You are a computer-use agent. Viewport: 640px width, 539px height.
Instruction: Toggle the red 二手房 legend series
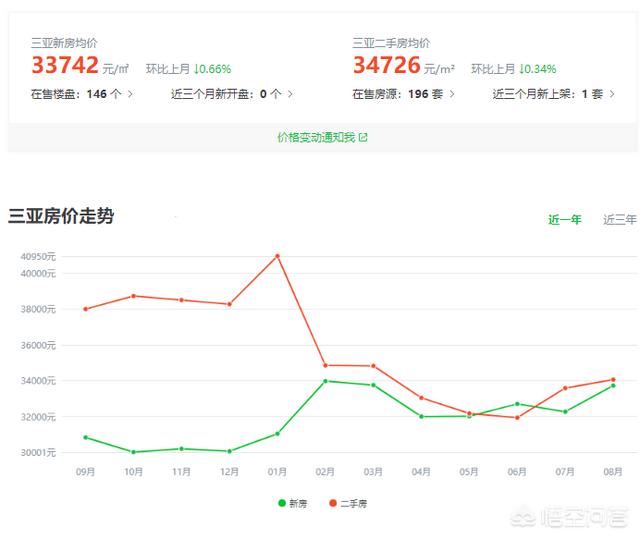pyautogui.click(x=348, y=504)
